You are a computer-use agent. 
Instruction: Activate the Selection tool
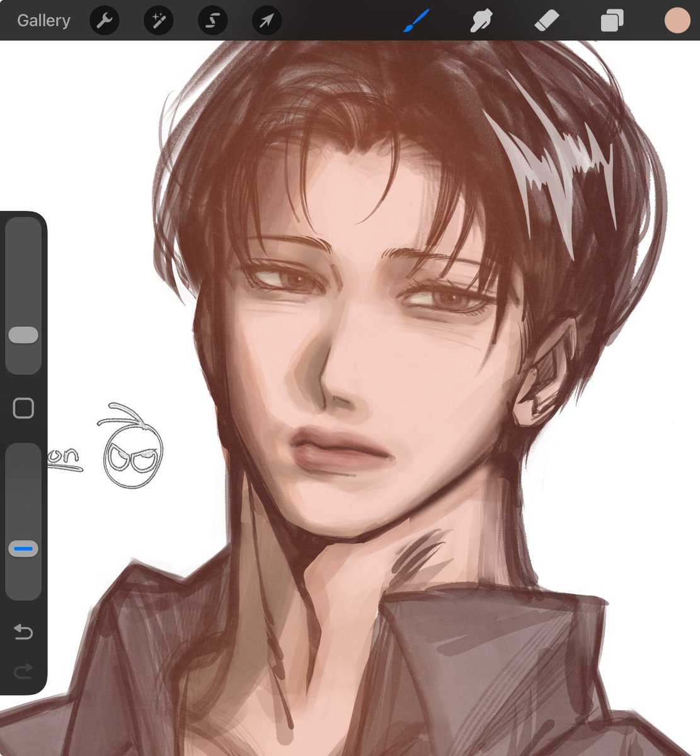point(213,21)
